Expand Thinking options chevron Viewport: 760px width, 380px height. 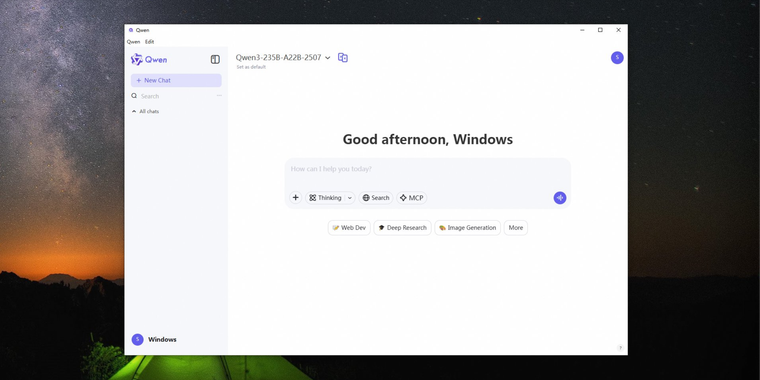[350, 198]
